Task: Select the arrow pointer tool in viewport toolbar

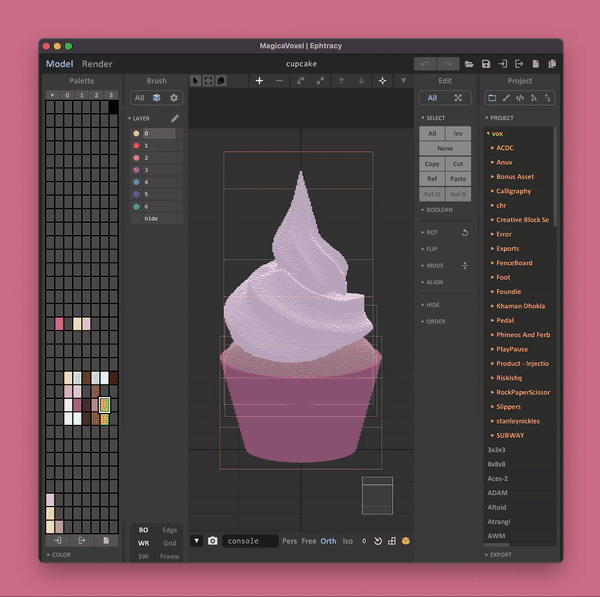Action: (196, 81)
